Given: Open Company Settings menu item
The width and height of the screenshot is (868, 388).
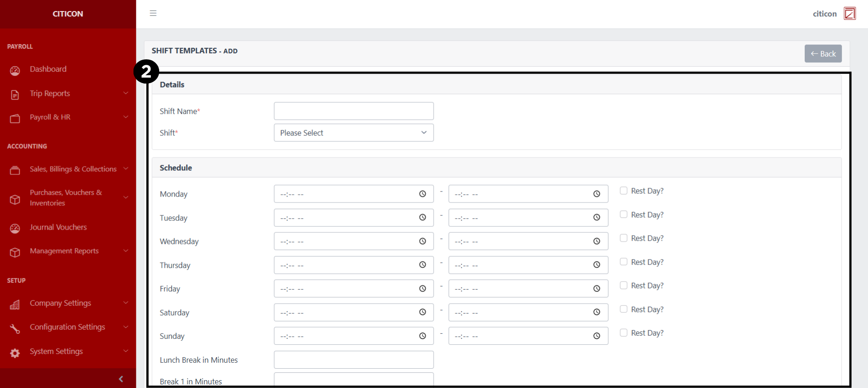Looking at the screenshot, I should pos(61,303).
